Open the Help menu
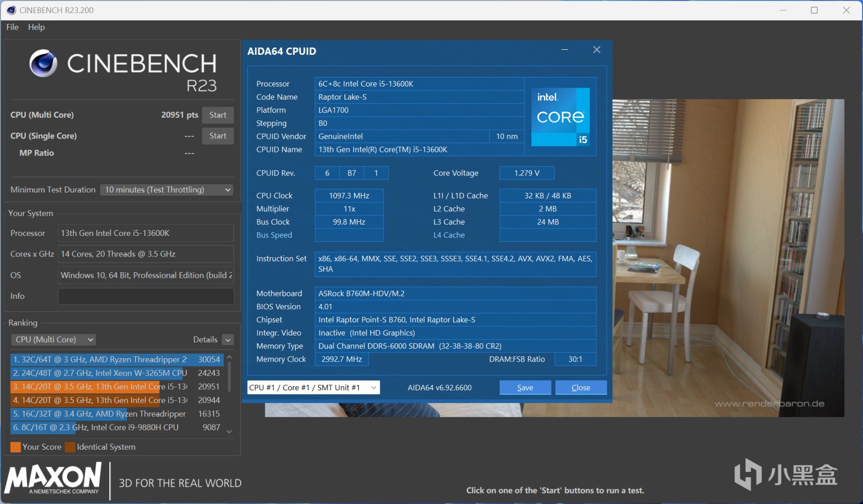This screenshot has height=504, width=863. pyautogui.click(x=36, y=27)
